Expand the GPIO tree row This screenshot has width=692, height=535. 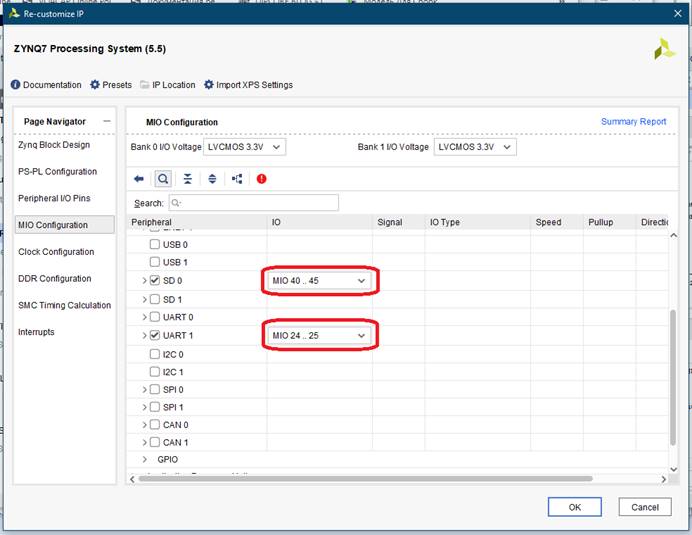[145, 459]
